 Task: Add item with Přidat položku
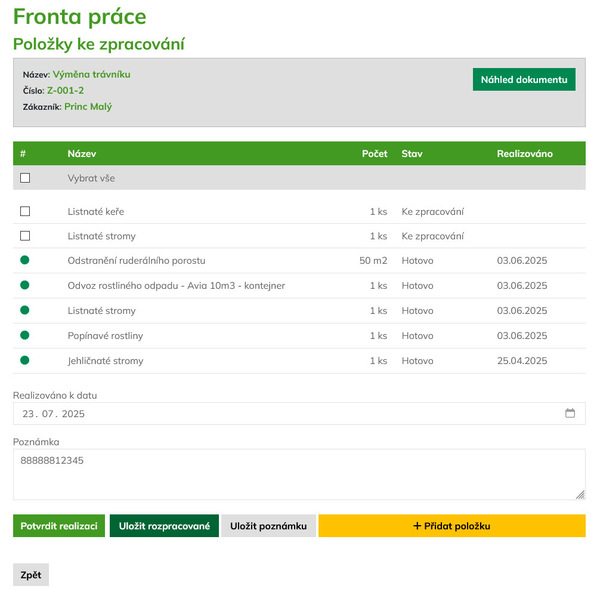pyautogui.click(x=452, y=526)
